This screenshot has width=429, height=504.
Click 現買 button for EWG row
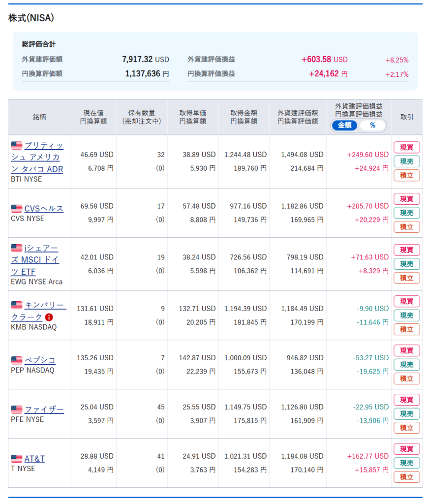[407, 250]
